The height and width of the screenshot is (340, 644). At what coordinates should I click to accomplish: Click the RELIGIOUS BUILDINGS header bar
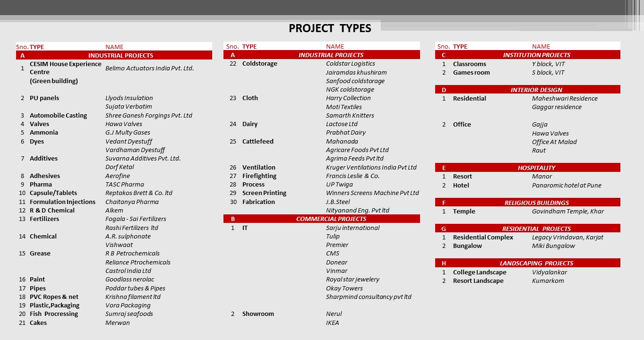(x=527, y=203)
